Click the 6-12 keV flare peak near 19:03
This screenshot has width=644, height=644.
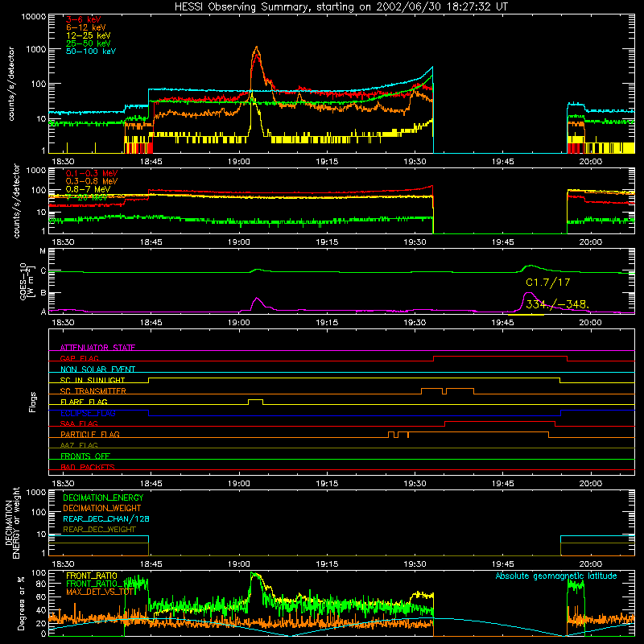coord(257,47)
